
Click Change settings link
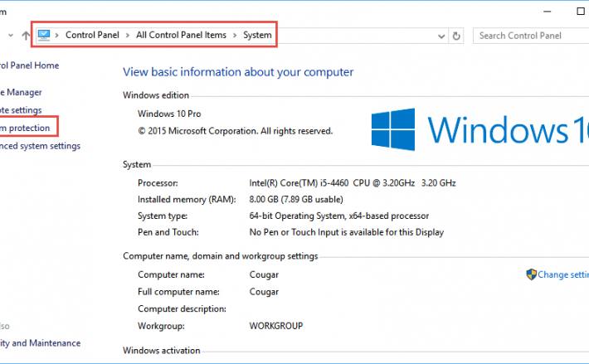(563, 274)
